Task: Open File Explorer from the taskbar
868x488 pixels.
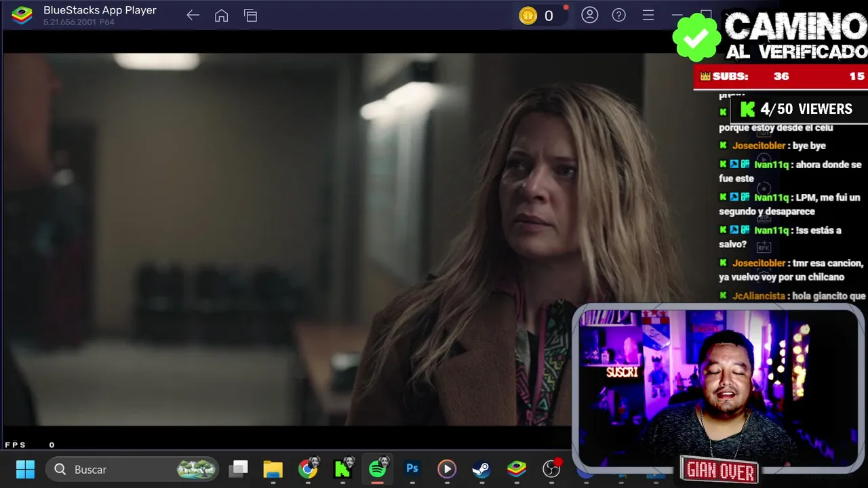Action: coord(273,469)
